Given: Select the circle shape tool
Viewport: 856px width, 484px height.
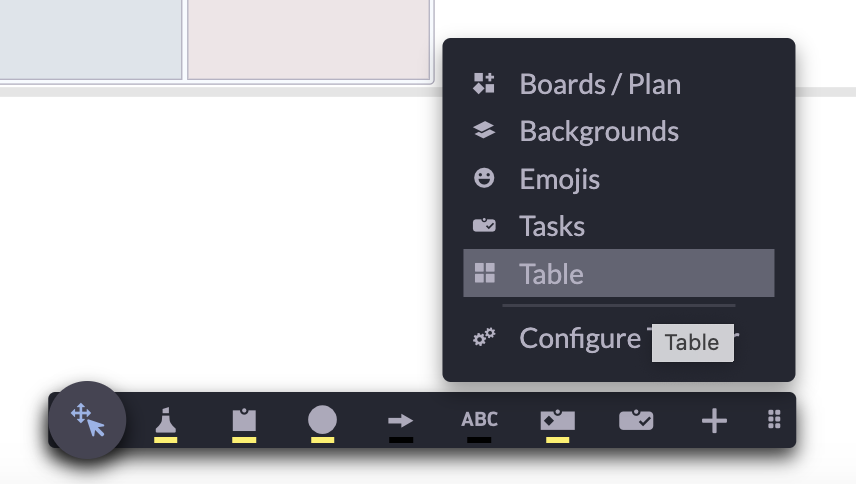Looking at the screenshot, I should (322, 419).
